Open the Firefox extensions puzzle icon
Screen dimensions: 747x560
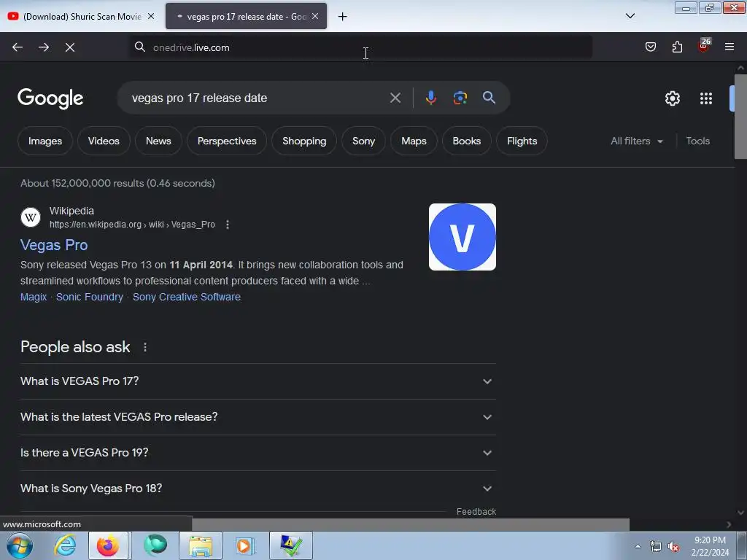click(x=677, y=47)
